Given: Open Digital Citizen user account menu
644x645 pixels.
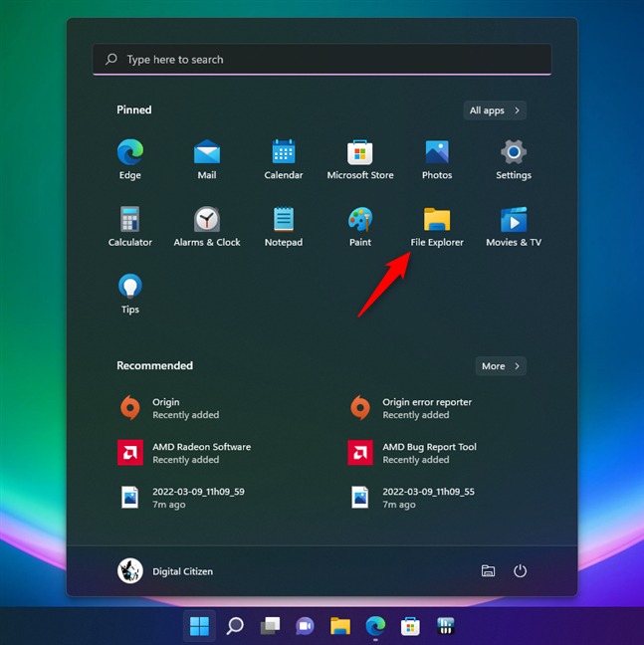Looking at the screenshot, I should pyautogui.click(x=165, y=571).
